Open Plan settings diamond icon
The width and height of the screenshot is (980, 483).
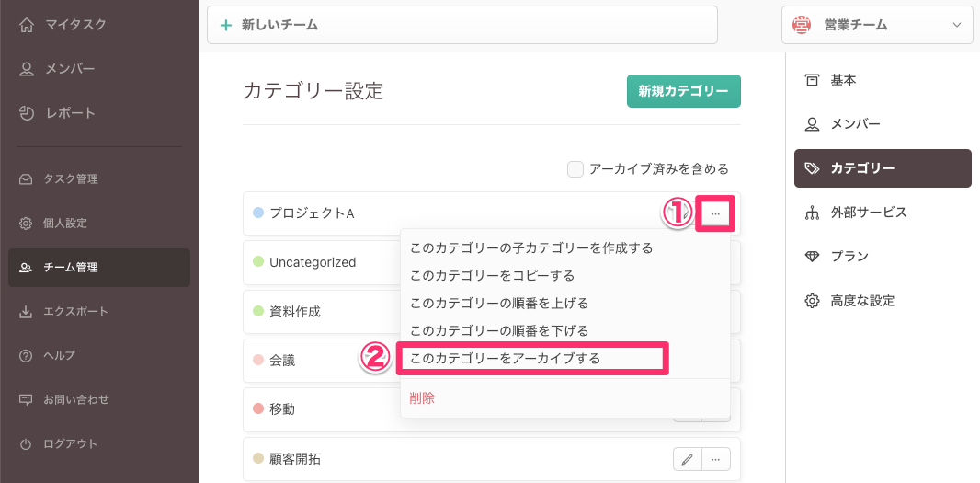(x=812, y=257)
